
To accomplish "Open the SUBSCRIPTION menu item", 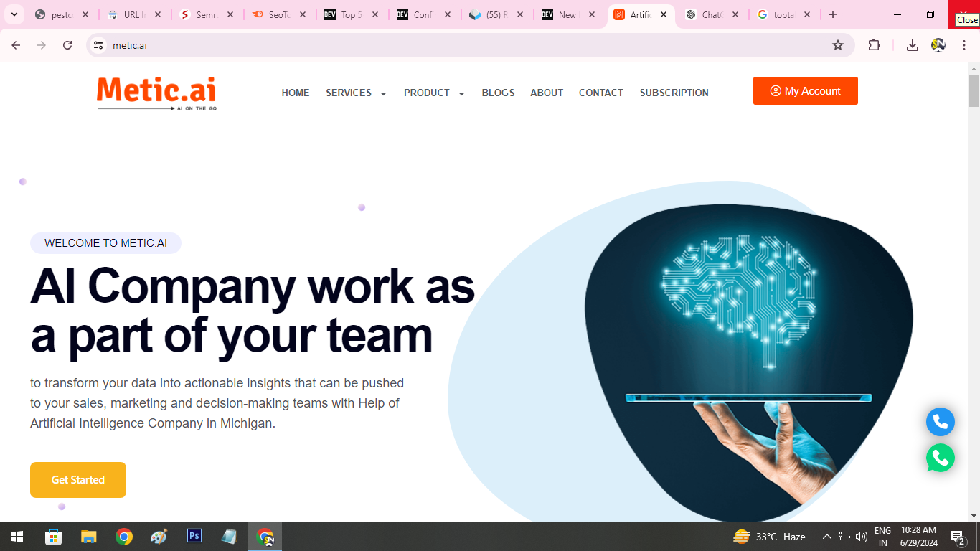I will 674,93.
